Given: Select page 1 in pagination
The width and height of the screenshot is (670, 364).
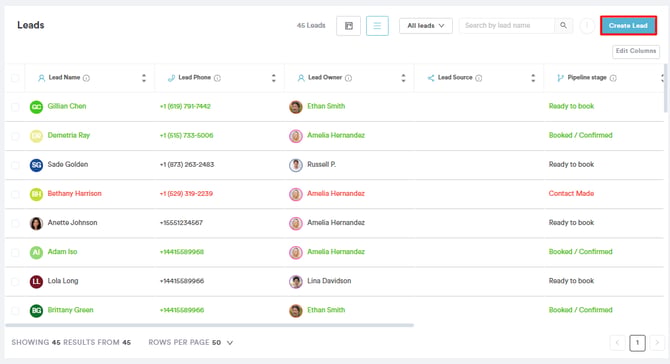Looking at the screenshot, I should pos(637,343).
